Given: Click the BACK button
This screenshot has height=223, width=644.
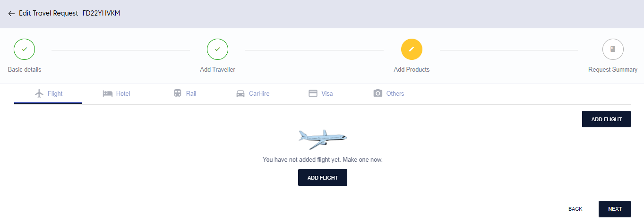Looking at the screenshot, I should (575, 209).
